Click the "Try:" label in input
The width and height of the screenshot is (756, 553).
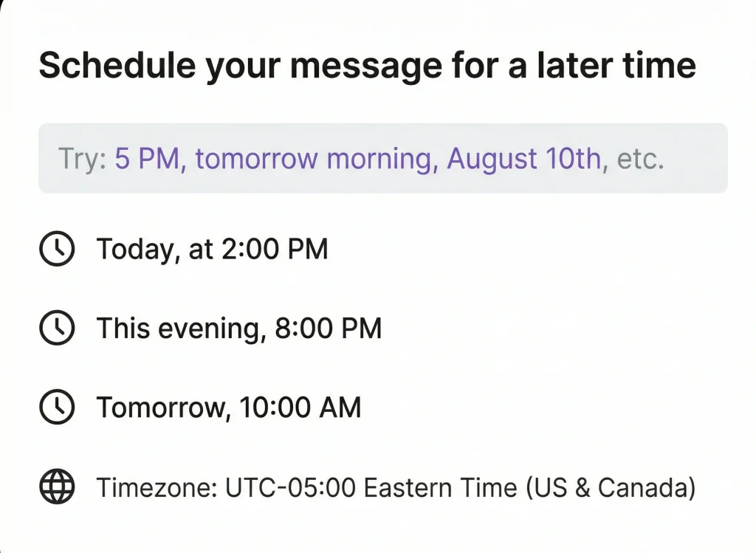pos(82,159)
